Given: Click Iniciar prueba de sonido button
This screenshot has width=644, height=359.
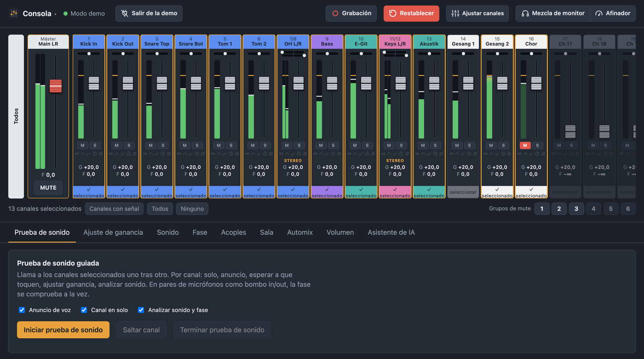Looking at the screenshot, I should point(63,330).
